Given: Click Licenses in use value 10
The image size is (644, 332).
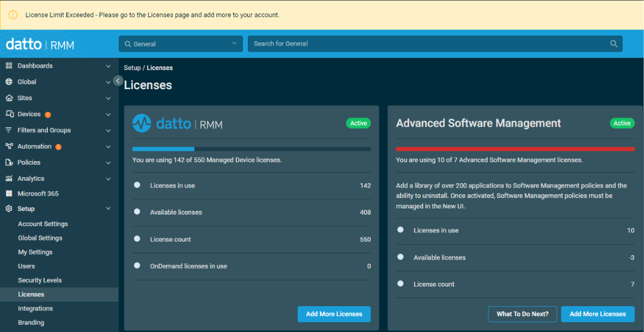Looking at the screenshot, I should 631,230.
